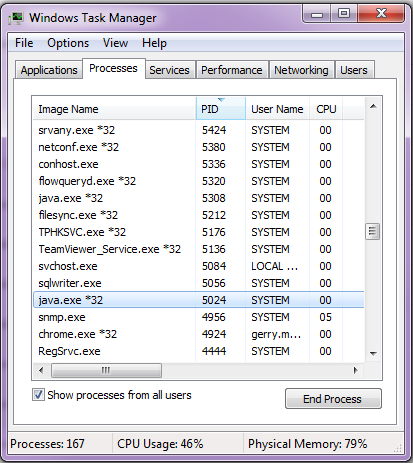Click PID value 4444
Viewport: 413px width, 463px height.
point(214,351)
